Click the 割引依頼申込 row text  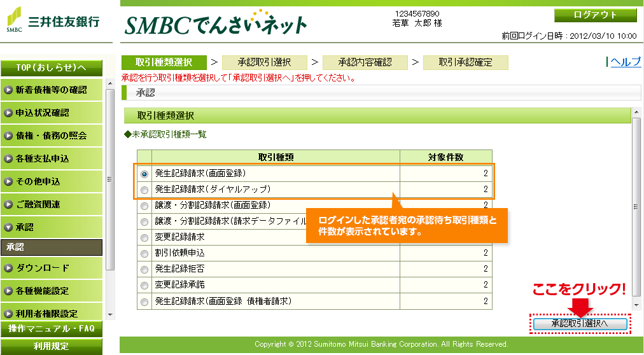(x=179, y=253)
